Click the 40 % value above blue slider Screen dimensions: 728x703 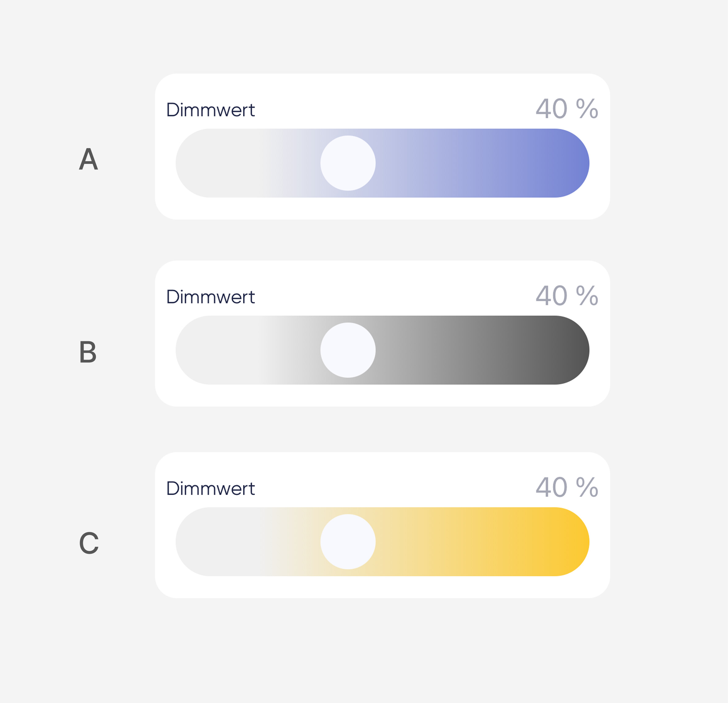point(566,109)
